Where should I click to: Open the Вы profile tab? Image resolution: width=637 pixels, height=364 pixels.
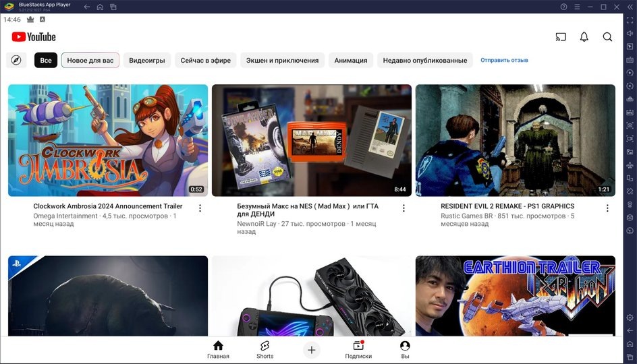pyautogui.click(x=405, y=350)
